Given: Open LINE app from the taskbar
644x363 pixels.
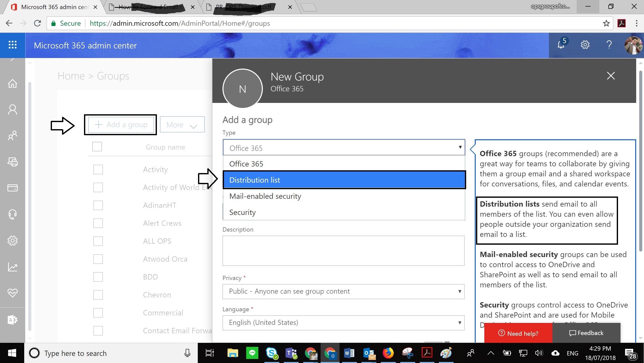Looking at the screenshot, I should click(252, 353).
